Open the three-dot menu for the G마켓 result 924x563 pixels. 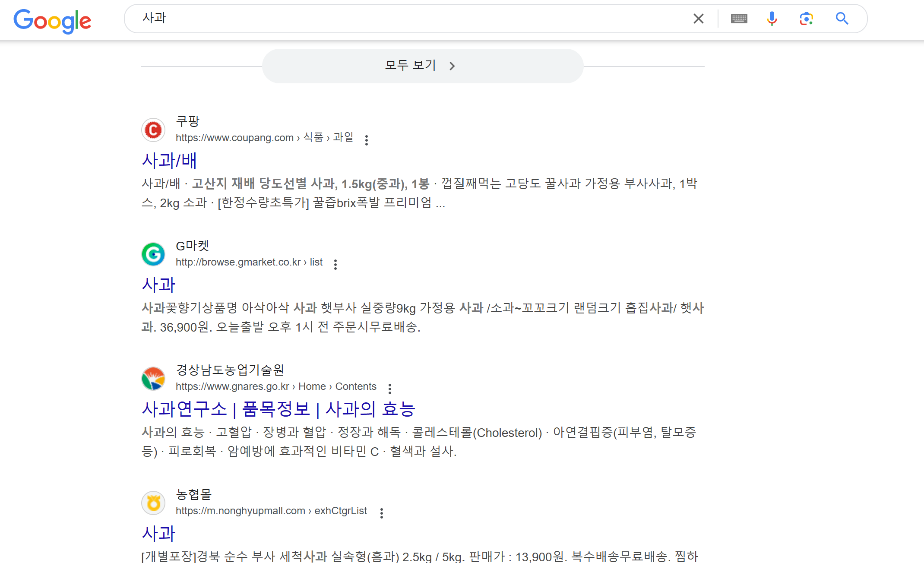tap(335, 264)
